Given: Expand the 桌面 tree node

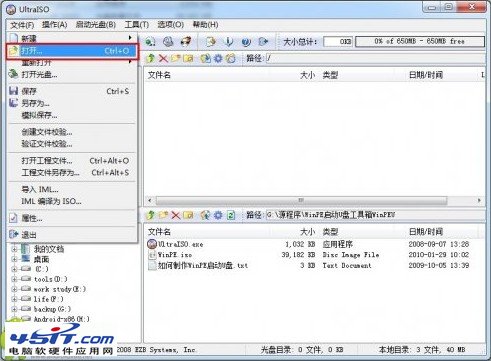Looking at the screenshot, I should tap(14, 259).
